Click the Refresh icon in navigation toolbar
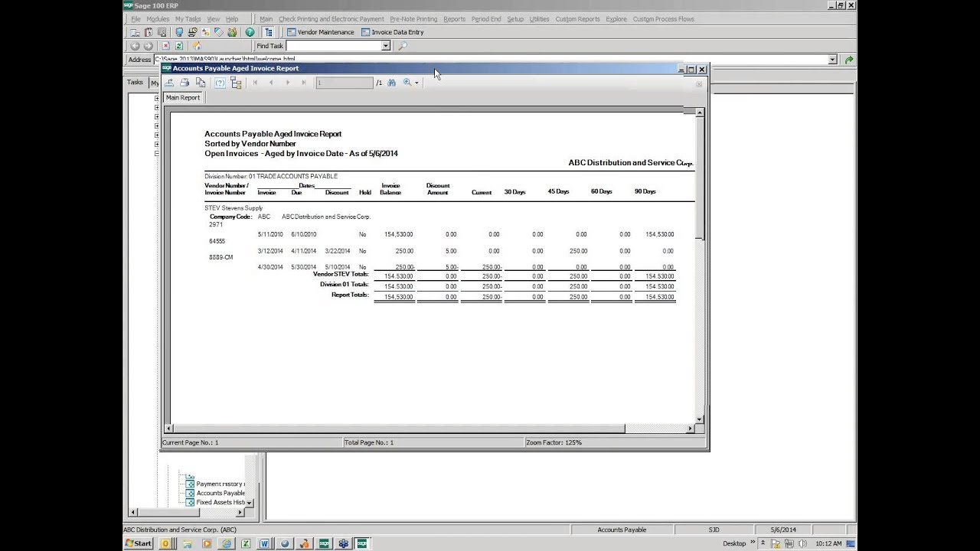This screenshot has width=980, height=551. click(178, 46)
